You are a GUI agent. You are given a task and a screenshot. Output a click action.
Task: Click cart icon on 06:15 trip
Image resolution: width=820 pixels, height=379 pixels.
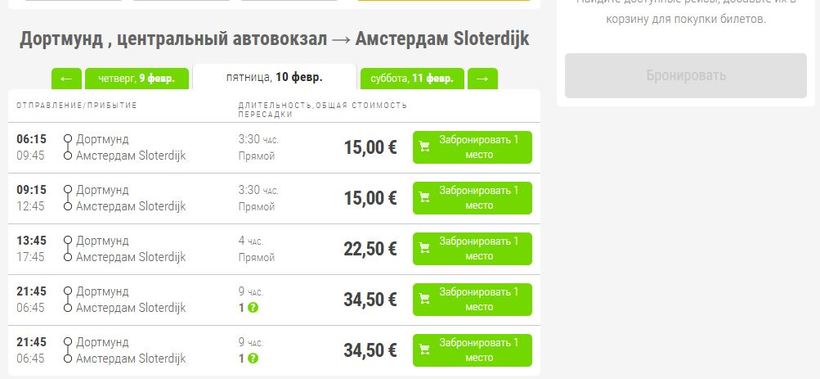pyautogui.click(x=425, y=147)
